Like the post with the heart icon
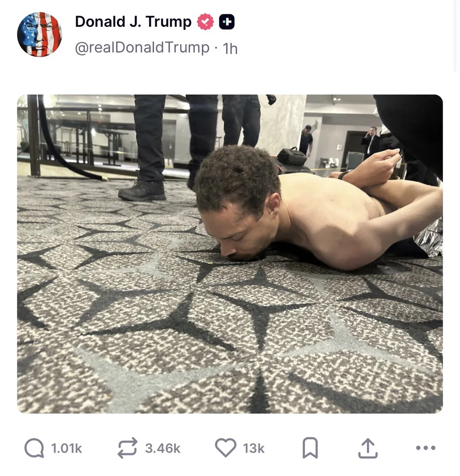The image size is (460, 476). tap(226, 448)
